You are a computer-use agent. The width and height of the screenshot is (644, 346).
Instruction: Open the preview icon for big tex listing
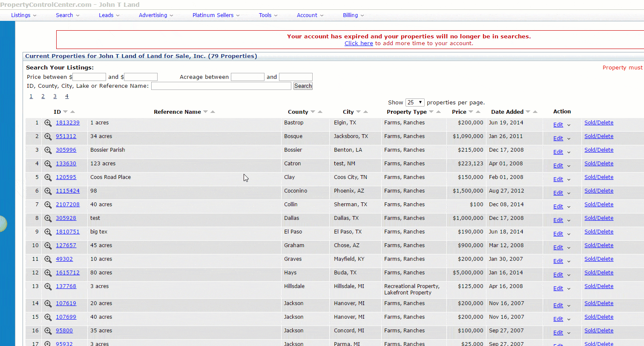[x=48, y=232]
